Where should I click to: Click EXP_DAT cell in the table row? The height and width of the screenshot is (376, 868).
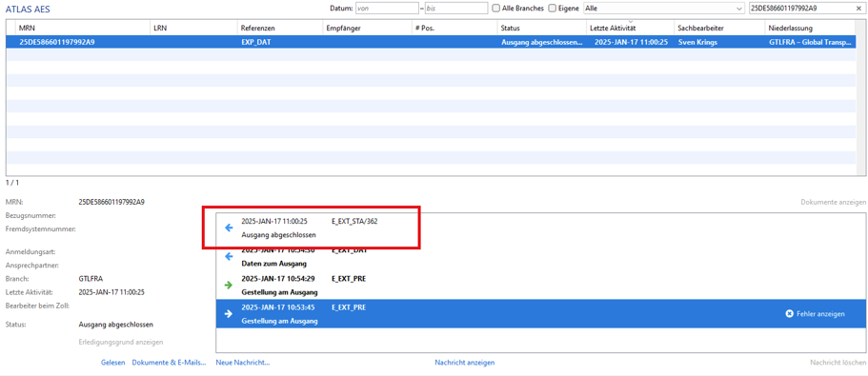pyautogui.click(x=255, y=42)
